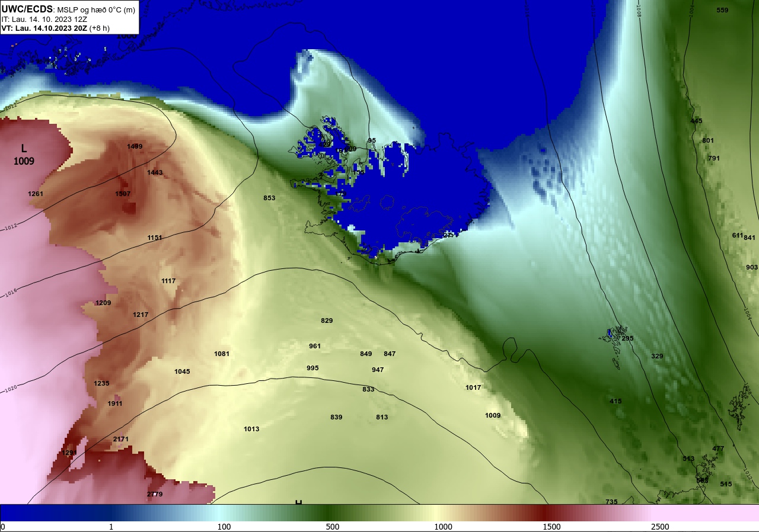Click the 1235 value on the map
The height and width of the screenshot is (532, 759).
pos(101,383)
